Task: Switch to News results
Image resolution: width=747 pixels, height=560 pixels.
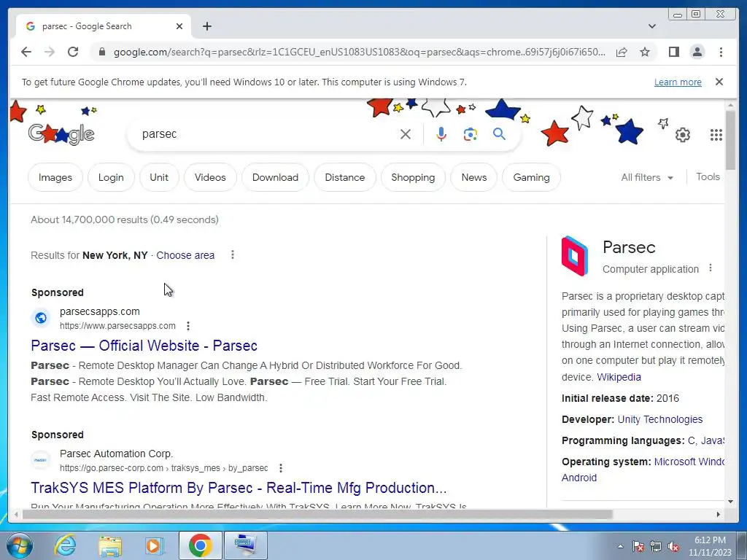Action: [x=474, y=177]
